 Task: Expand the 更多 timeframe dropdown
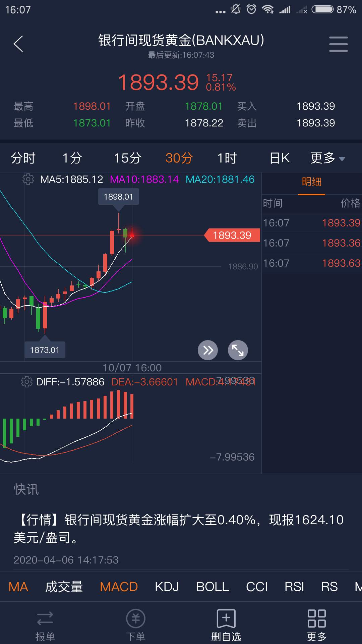327,158
